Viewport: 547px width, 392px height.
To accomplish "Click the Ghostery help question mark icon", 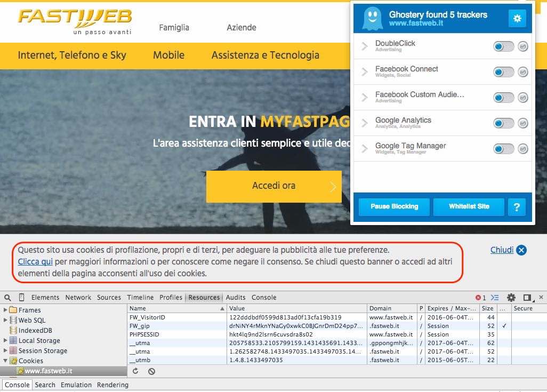I will [x=517, y=207].
